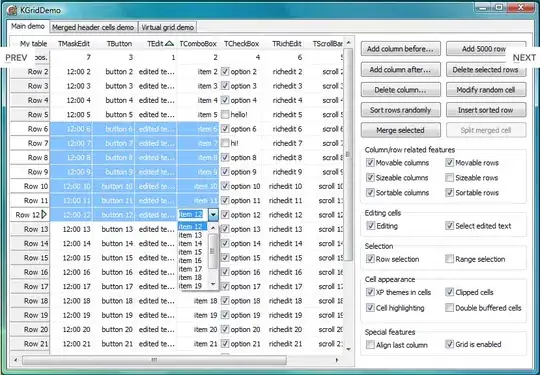540x375 pixels.
Task: Click grid horizontal scrollbar left arrow
Action: [15, 360]
